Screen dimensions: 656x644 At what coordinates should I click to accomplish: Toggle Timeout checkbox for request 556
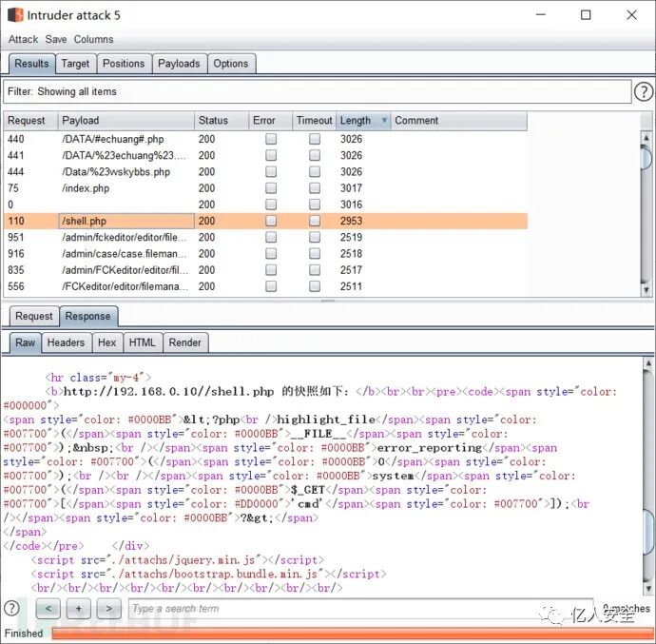(315, 286)
